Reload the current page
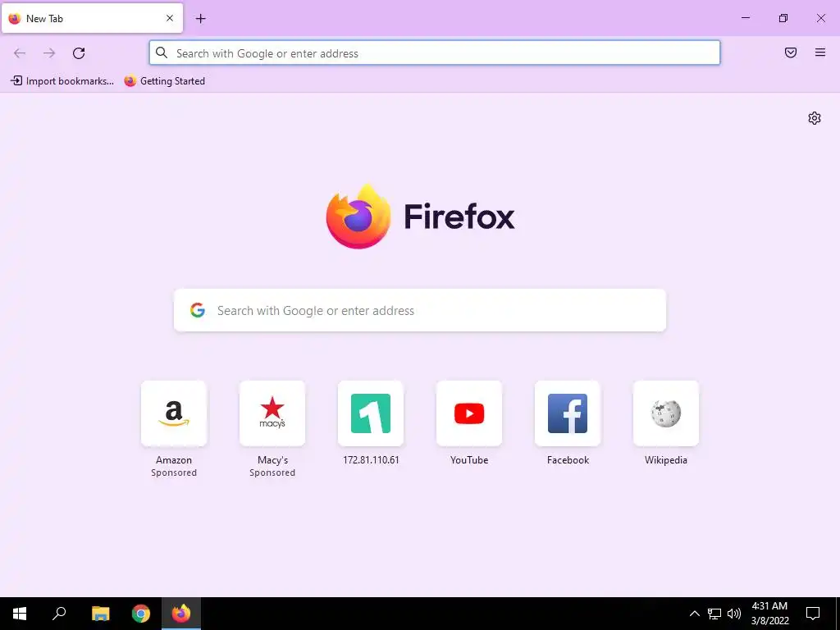840x630 pixels. [x=79, y=53]
